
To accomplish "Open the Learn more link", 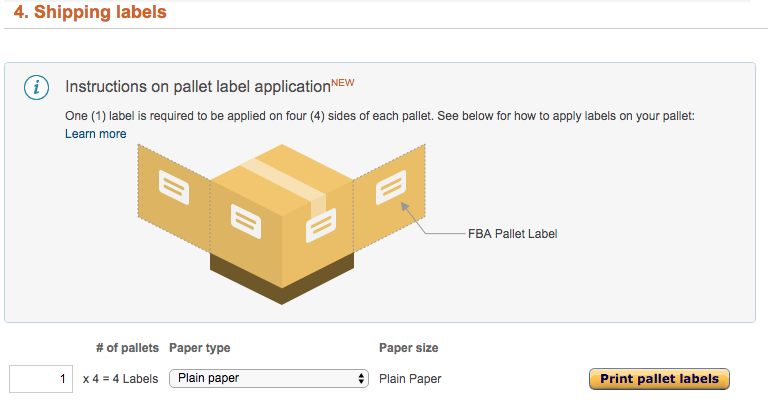I will 96,134.
